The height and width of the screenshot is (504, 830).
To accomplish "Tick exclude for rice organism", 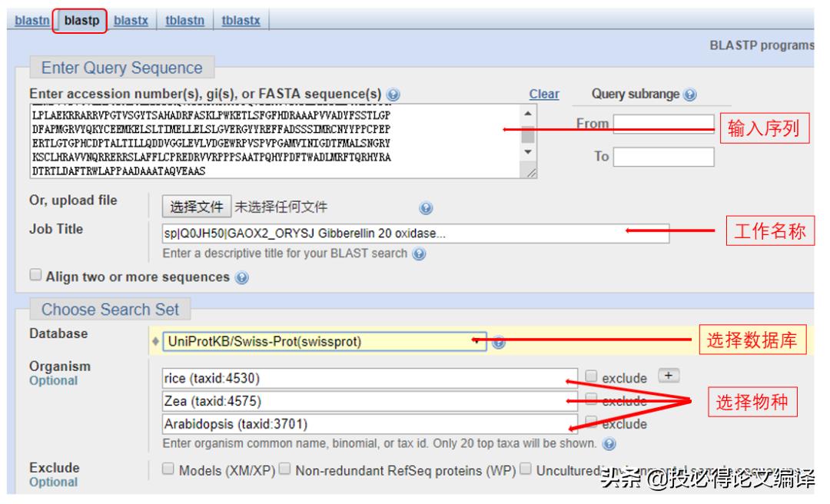I will point(591,376).
